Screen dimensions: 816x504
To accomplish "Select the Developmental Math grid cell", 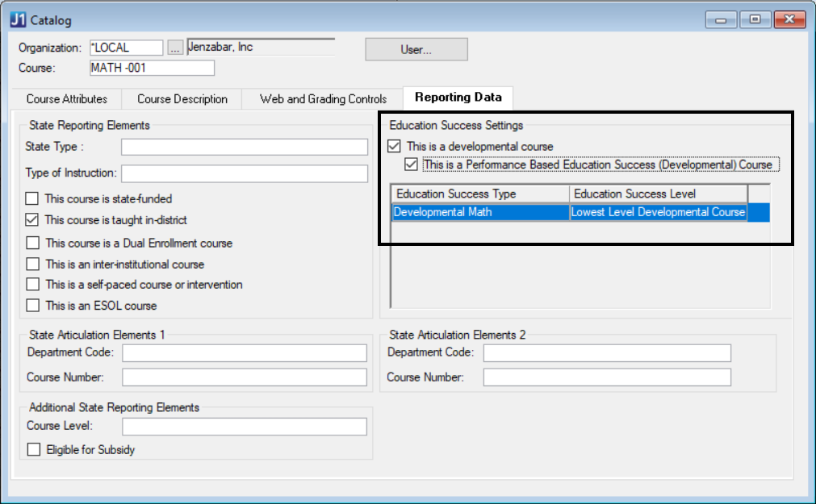I will 480,213.
